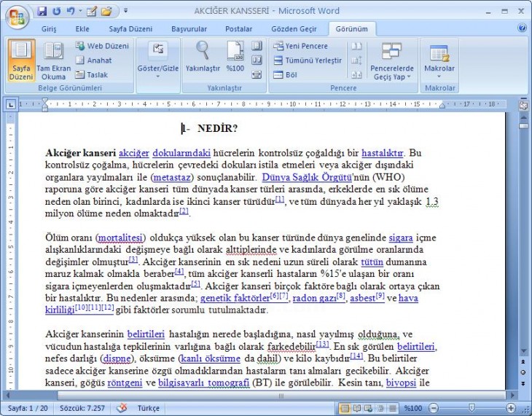Open a new window with Yeni Pencere

pos(300,46)
